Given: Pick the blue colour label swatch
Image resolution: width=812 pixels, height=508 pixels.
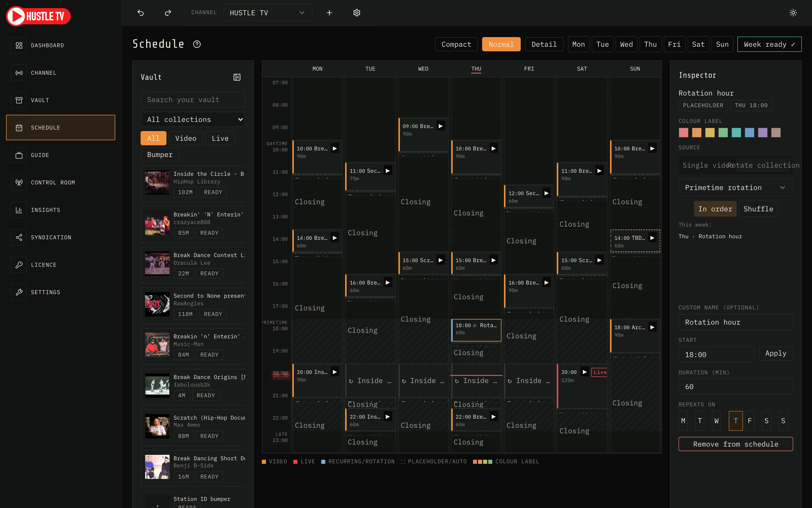Looking at the screenshot, I should 749,132.
